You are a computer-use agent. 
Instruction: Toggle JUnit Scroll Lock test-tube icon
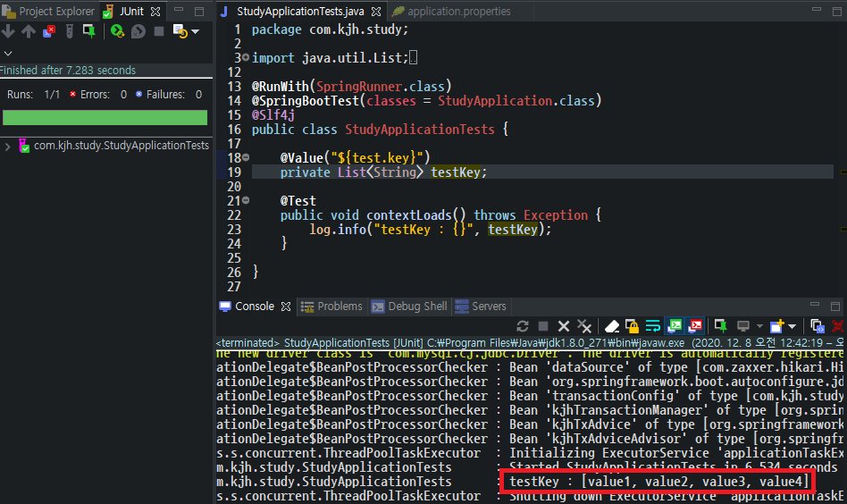69,31
